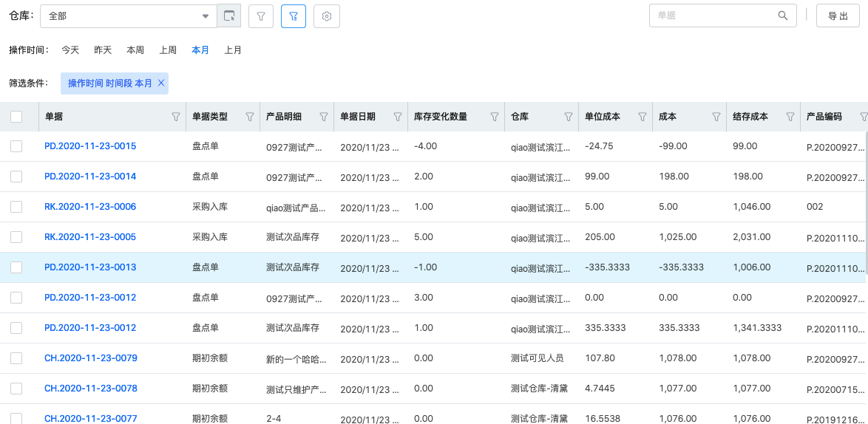
Task: Open the column settings gear button
Action: [x=327, y=16]
